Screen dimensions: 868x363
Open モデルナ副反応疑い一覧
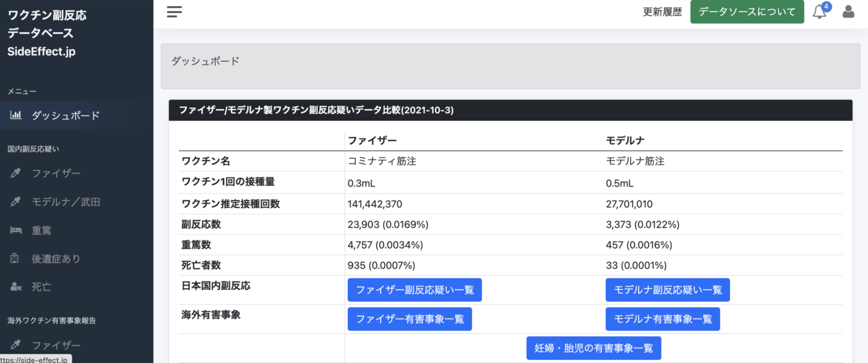click(668, 290)
